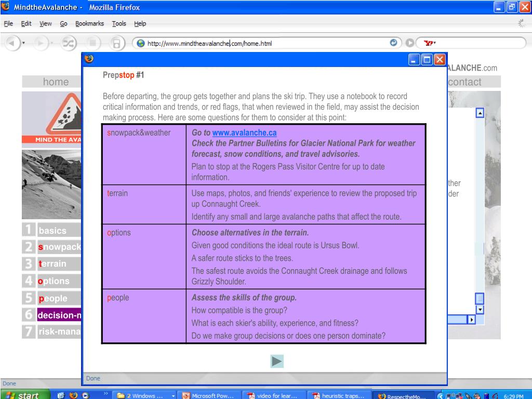
Task: Click the Done status text in popup
Action: (93, 378)
